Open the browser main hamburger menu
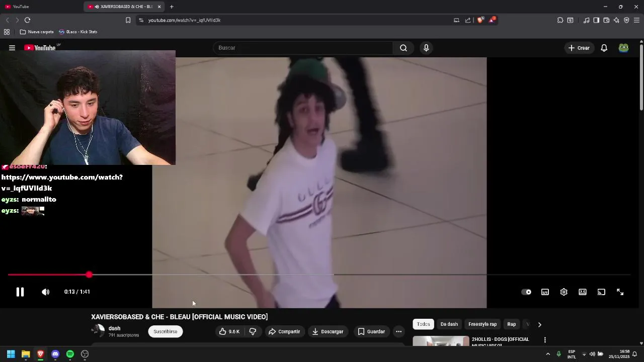 pyautogui.click(x=636, y=20)
